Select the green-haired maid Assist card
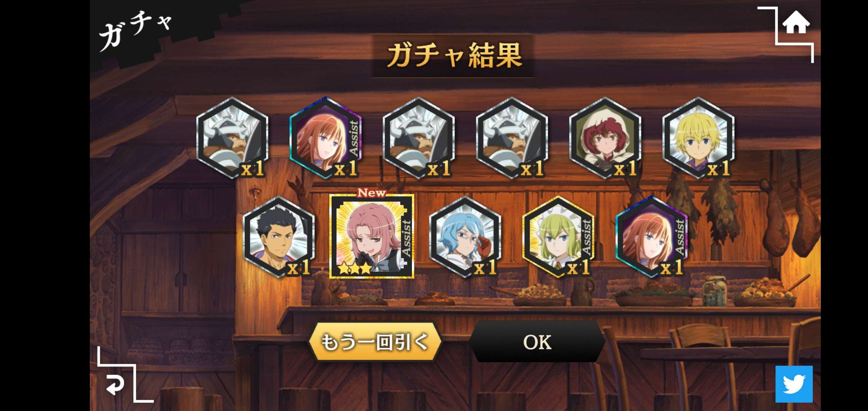The height and width of the screenshot is (411, 868). click(558, 237)
